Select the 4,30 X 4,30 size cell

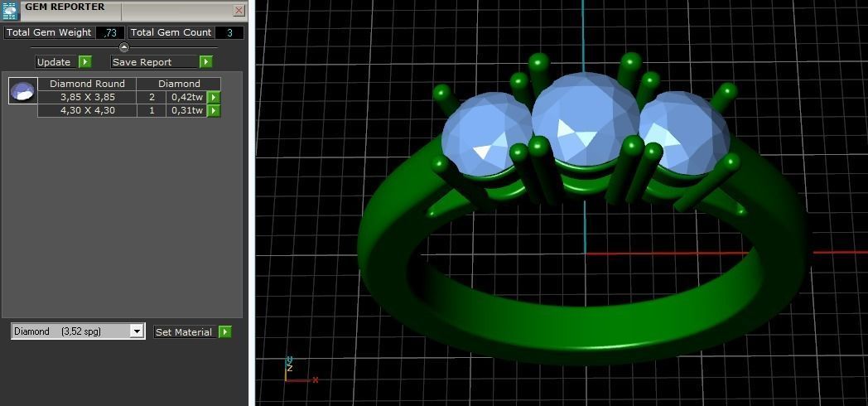(x=88, y=110)
